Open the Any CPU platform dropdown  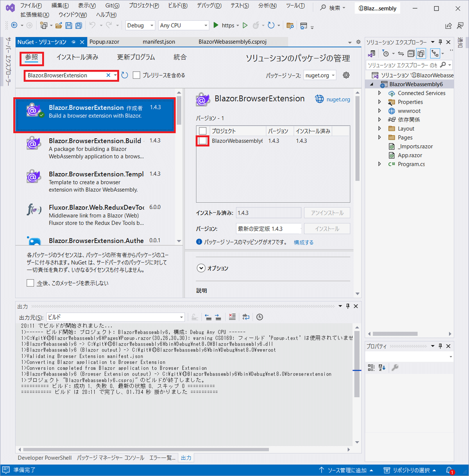pos(184,25)
